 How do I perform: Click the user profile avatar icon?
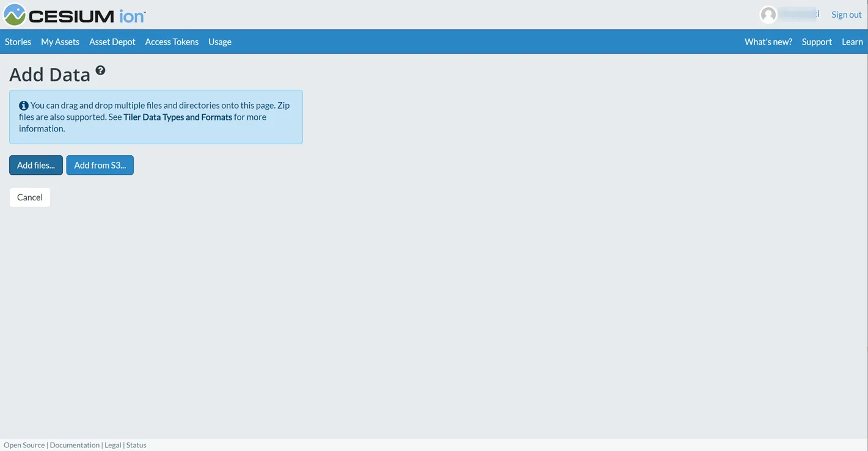click(x=768, y=15)
